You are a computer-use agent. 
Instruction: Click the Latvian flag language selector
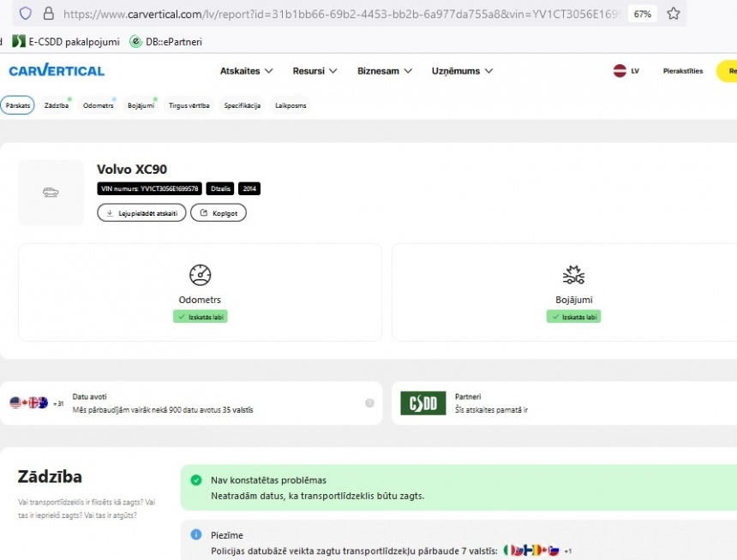click(626, 71)
